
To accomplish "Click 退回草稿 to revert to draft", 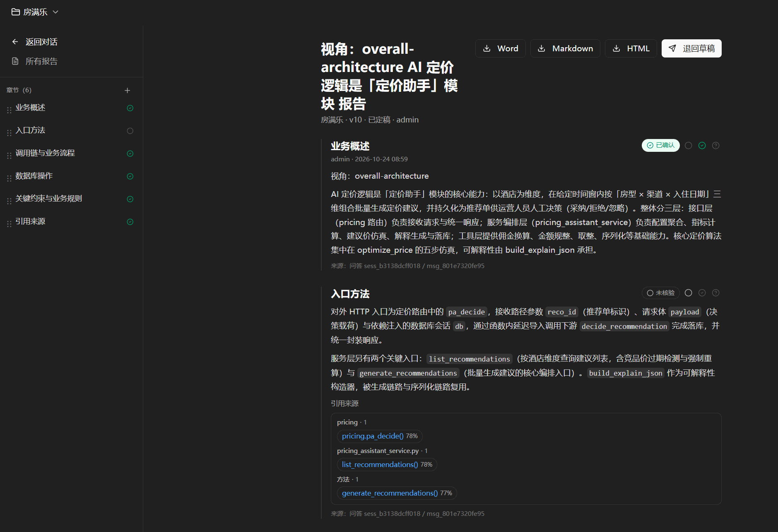I will [691, 48].
